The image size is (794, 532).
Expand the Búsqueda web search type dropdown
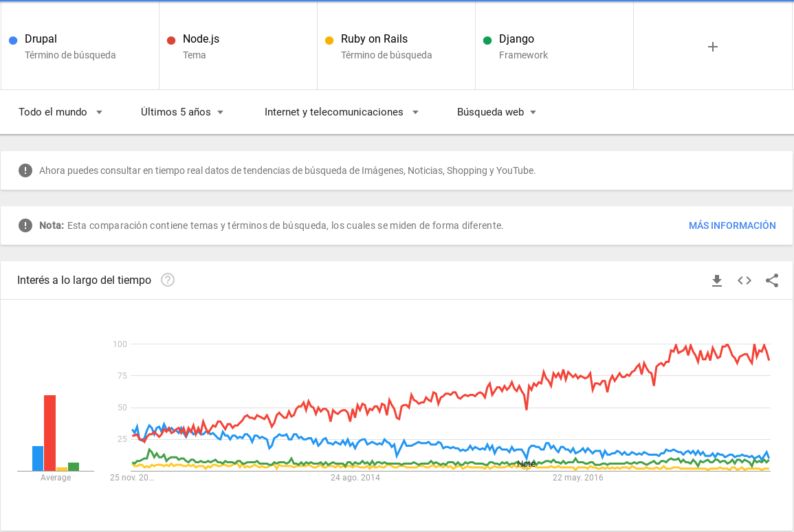[x=496, y=111]
